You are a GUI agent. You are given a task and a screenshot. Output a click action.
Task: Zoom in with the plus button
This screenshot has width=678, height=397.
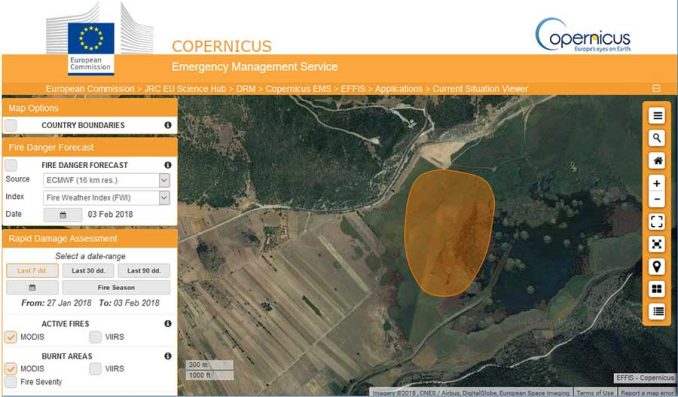click(657, 183)
